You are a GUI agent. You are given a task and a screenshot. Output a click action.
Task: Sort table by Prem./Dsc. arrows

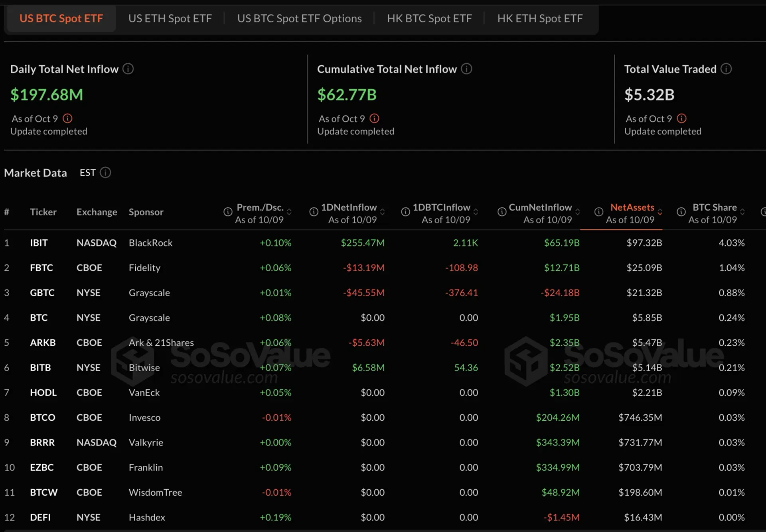point(289,212)
